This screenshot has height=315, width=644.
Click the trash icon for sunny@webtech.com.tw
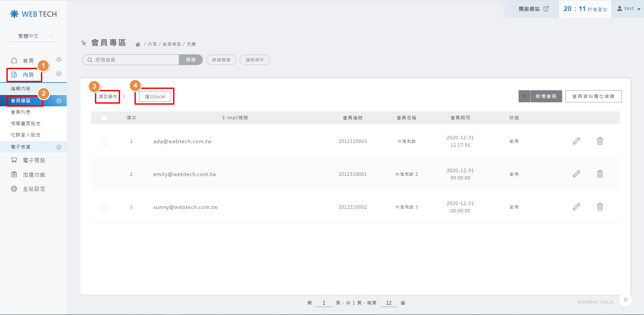(600, 207)
